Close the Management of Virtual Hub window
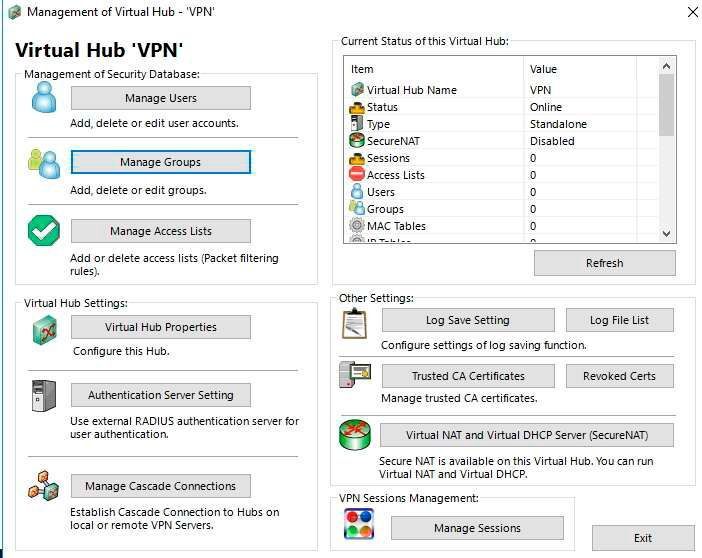The image size is (702, 558). (693, 12)
